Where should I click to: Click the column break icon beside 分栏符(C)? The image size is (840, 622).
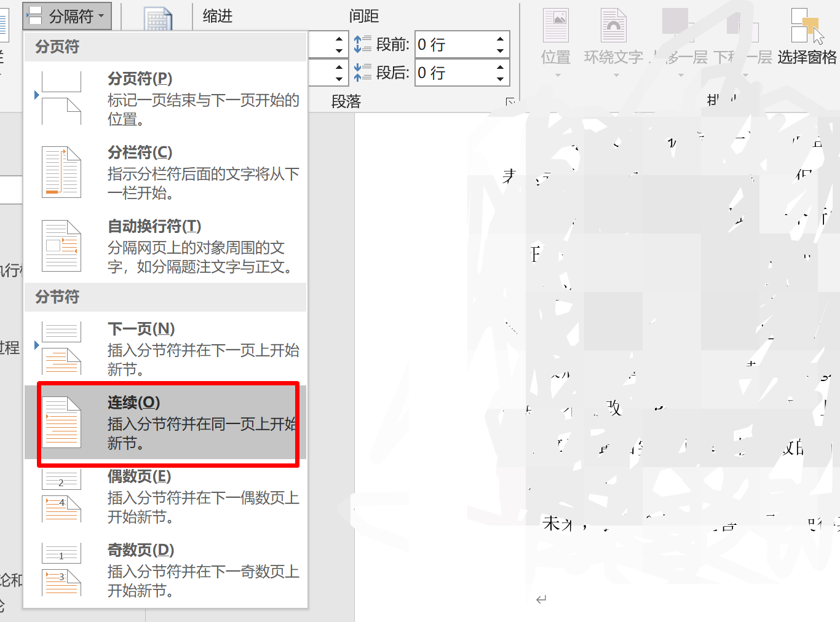click(x=61, y=172)
